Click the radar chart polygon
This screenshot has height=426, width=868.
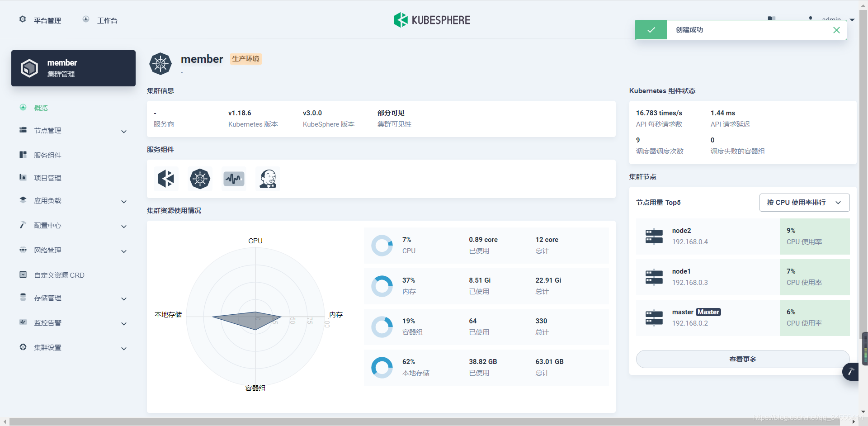click(247, 320)
